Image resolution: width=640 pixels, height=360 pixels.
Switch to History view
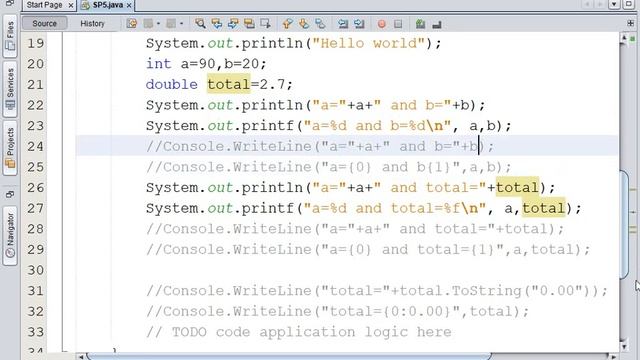pyautogui.click(x=92, y=23)
